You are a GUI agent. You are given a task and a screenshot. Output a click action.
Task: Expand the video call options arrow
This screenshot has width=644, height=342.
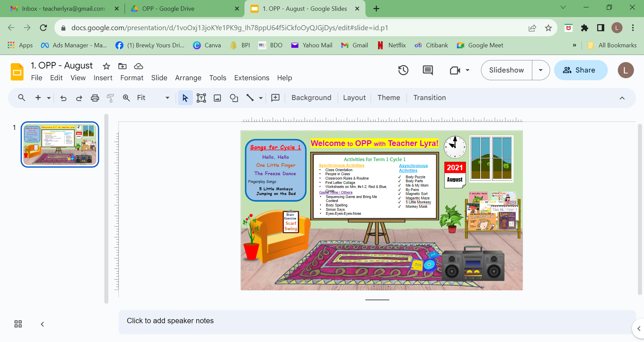[468, 70]
